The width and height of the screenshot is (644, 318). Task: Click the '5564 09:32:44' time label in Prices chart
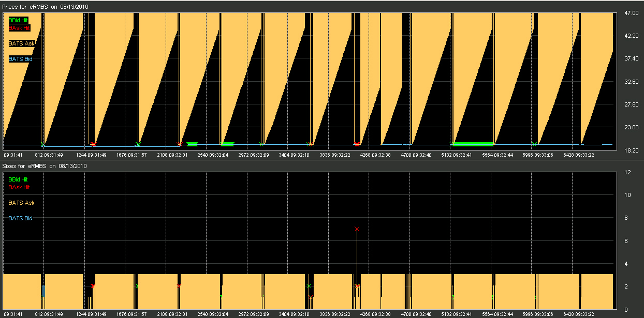pyautogui.click(x=497, y=154)
